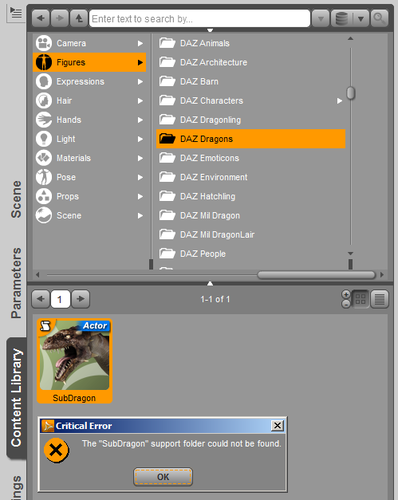Screen dimensions: 398x500
Task: Go to next results page
Action: pyautogui.click(x=81, y=299)
